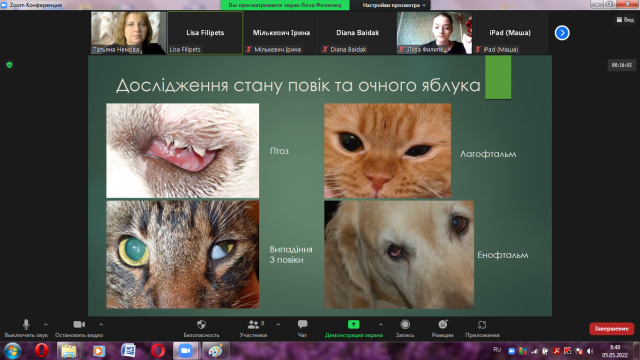Expand the arrow next to Участники
The width and height of the screenshot is (640, 360).
tap(278, 324)
